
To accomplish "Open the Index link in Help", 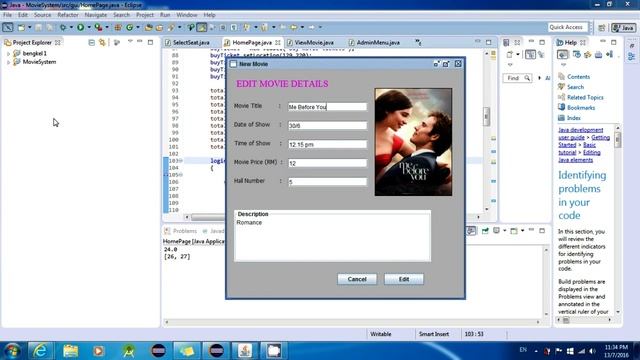I will 573,118.
